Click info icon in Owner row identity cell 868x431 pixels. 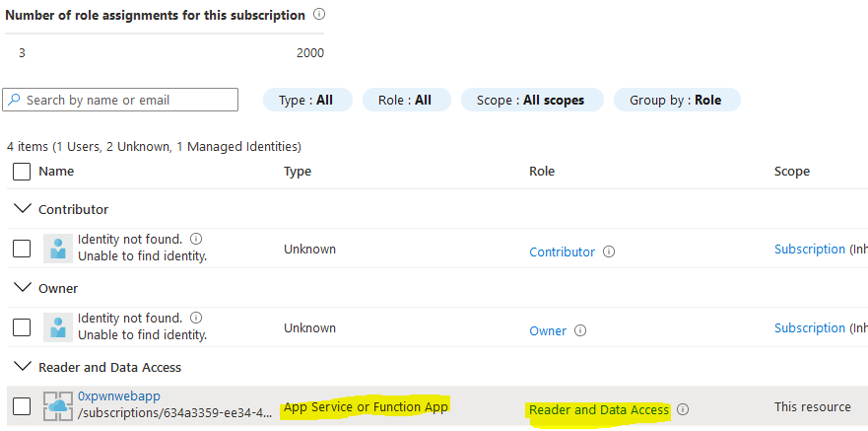tap(196, 318)
